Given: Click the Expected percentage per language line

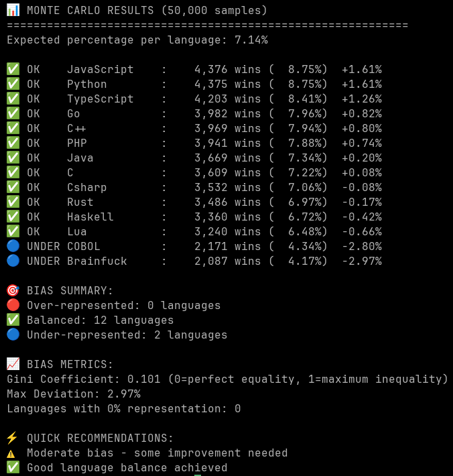Looking at the screenshot, I should [137, 40].
